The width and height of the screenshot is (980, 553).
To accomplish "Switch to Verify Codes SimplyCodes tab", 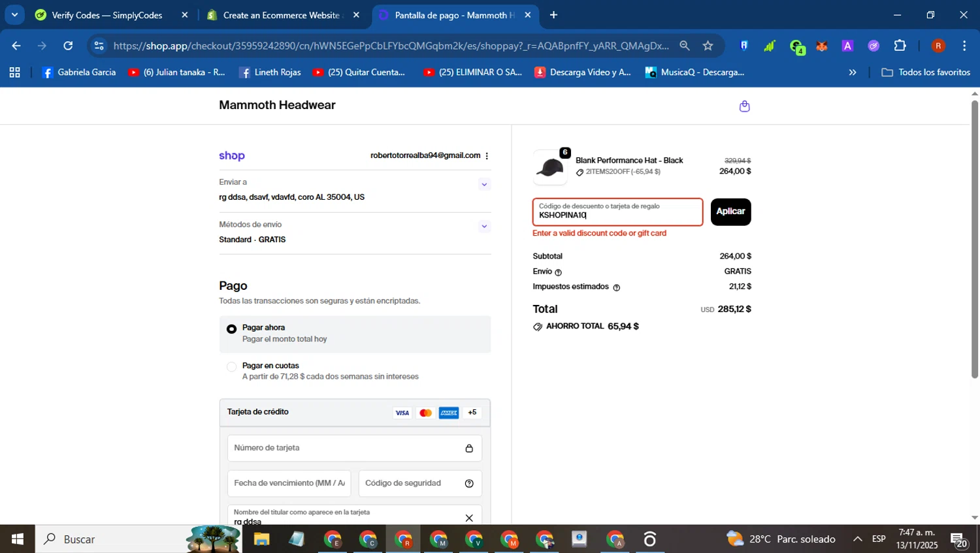I will [106, 15].
